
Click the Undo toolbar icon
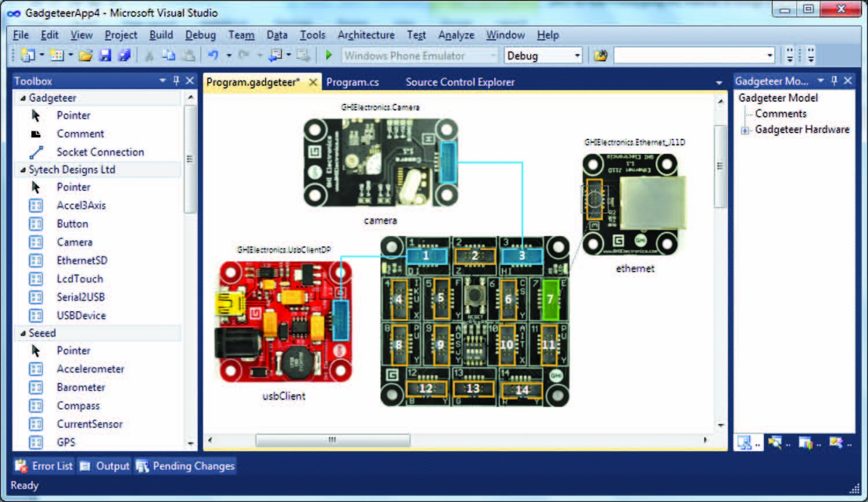pyautogui.click(x=213, y=56)
